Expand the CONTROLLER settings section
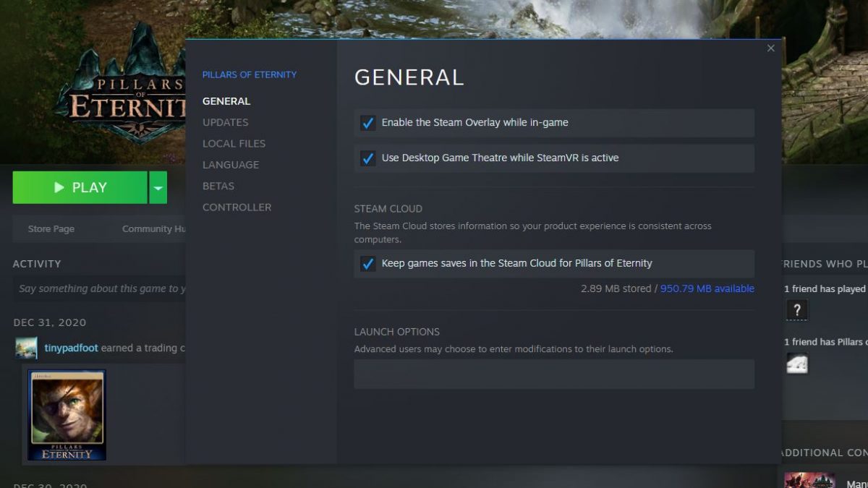The image size is (868, 488). (x=237, y=207)
